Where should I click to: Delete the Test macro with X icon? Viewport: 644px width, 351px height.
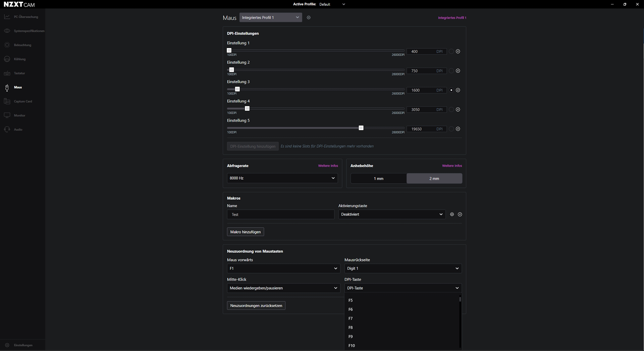[460, 214]
